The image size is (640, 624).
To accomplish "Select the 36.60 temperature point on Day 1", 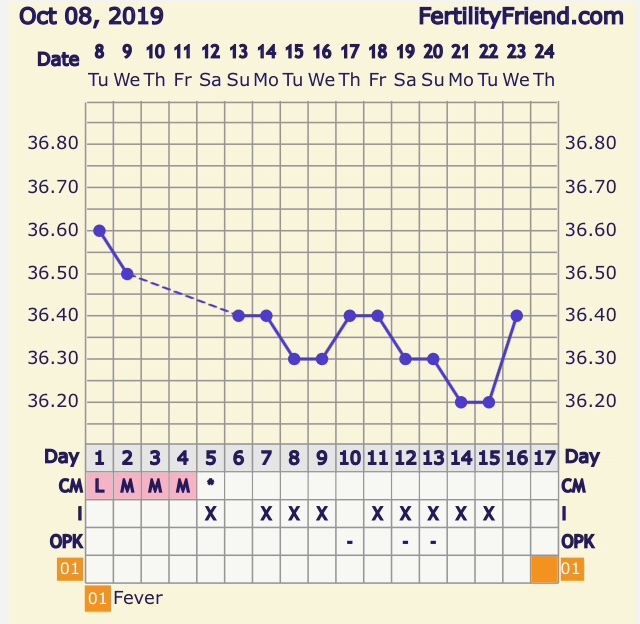I will point(99,230).
